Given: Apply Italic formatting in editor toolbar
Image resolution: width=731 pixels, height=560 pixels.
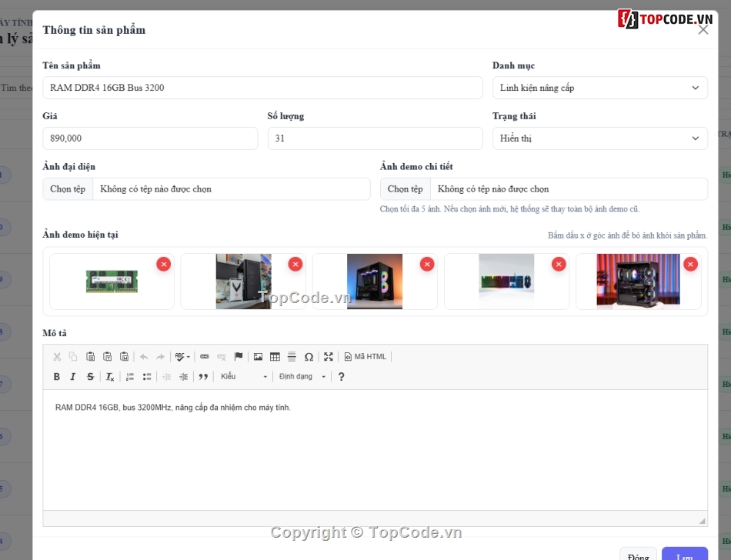Looking at the screenshot, I should [x=73, y=376].
